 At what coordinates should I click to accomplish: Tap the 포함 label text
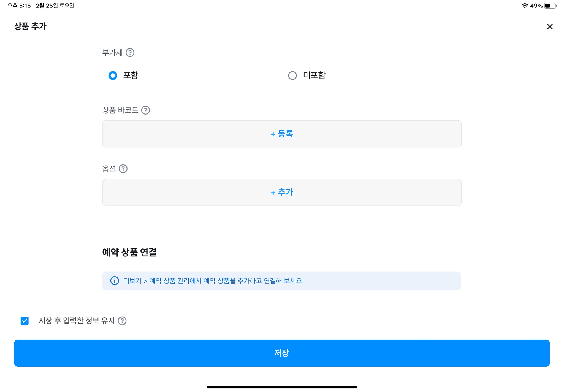(131, 75)
